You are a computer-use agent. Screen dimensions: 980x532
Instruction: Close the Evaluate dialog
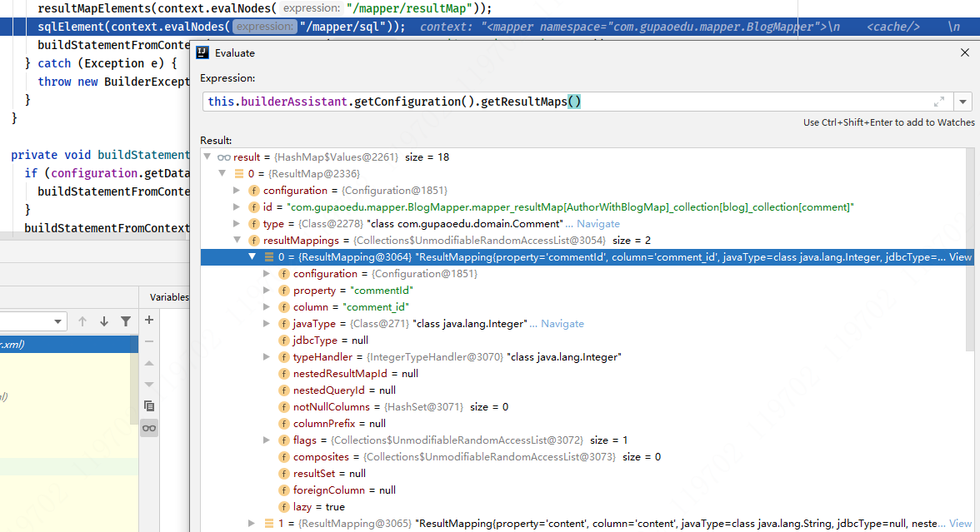[x=965, y=52]
